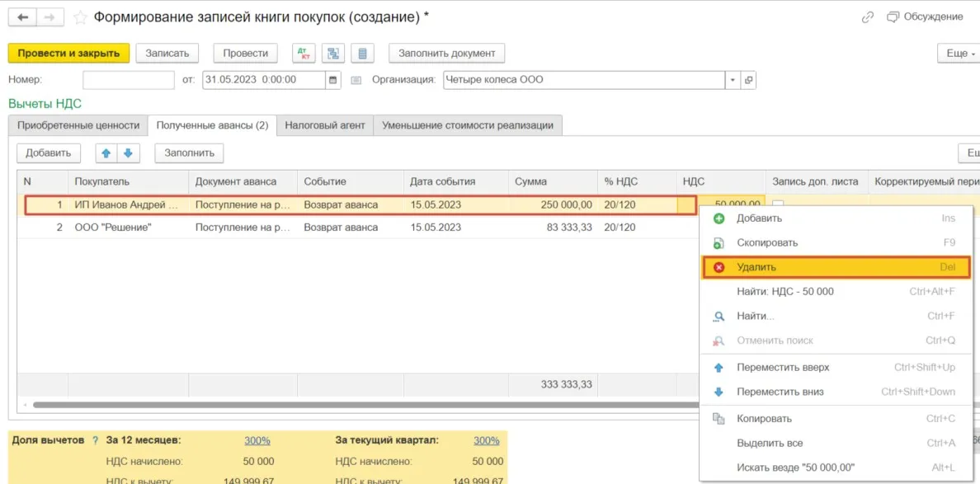Choose 'Удалить' from context menu

(756, 267)
